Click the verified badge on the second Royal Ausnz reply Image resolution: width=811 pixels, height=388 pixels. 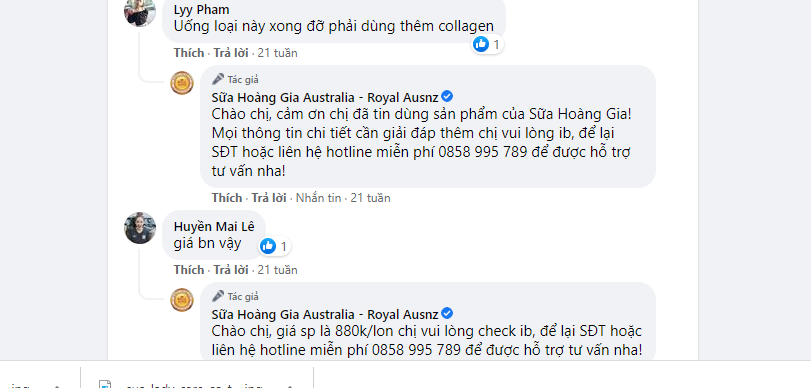(x=447, y=314)
